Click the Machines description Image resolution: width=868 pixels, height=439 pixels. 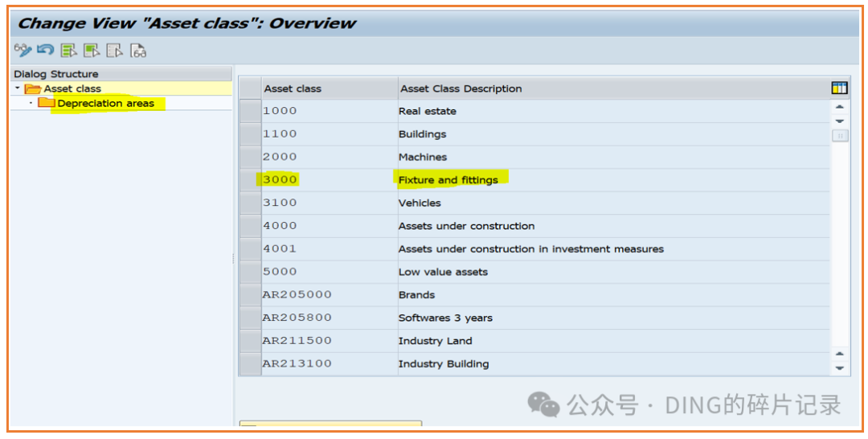tap(423, 158)
